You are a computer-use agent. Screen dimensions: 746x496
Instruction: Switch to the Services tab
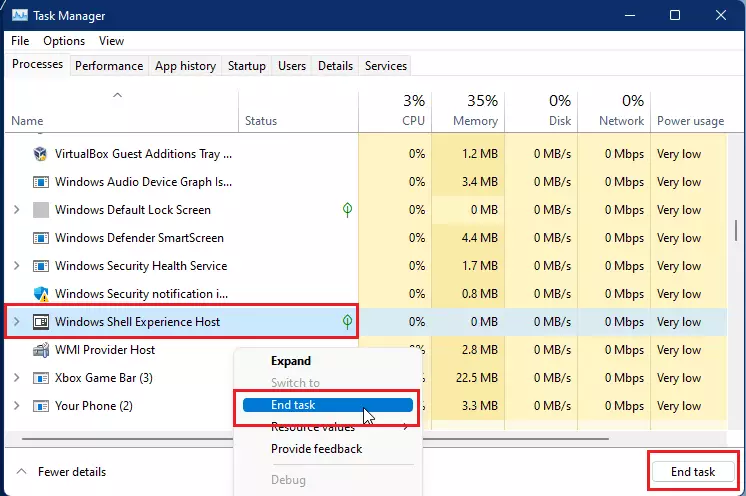386,66
